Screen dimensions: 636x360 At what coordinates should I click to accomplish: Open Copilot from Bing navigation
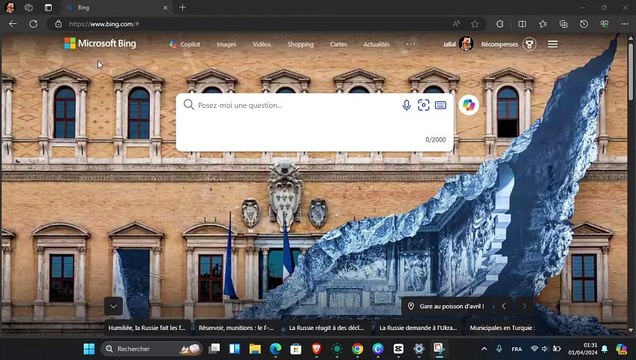185,44
